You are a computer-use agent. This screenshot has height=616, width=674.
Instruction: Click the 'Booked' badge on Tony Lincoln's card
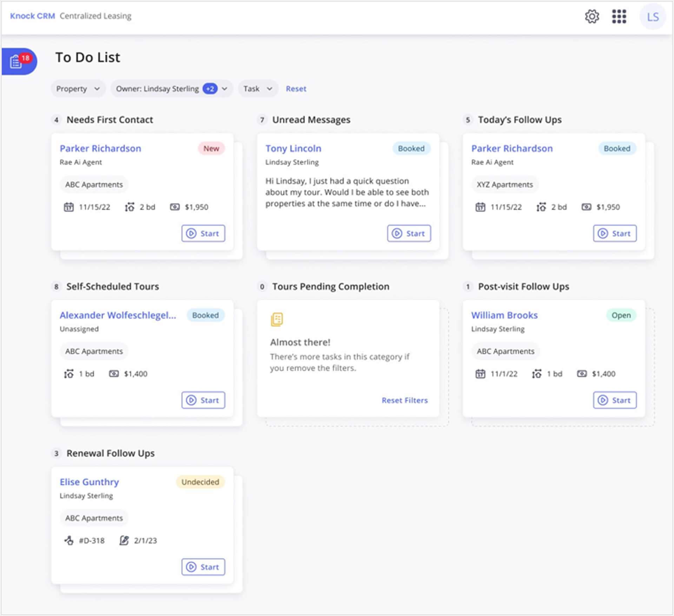pyautogui.click(x=411, y=148)
